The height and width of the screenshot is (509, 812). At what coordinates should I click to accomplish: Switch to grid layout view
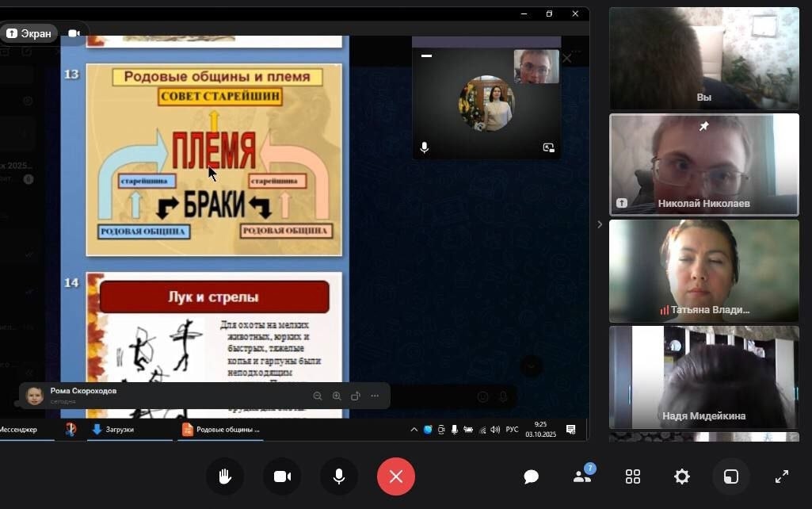tap(633, 476)
